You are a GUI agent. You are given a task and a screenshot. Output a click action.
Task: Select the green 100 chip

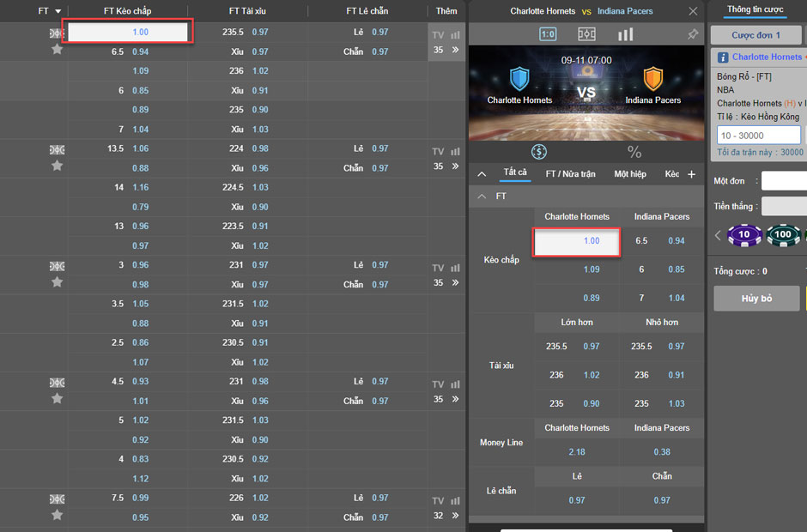[x=783, y=235]
